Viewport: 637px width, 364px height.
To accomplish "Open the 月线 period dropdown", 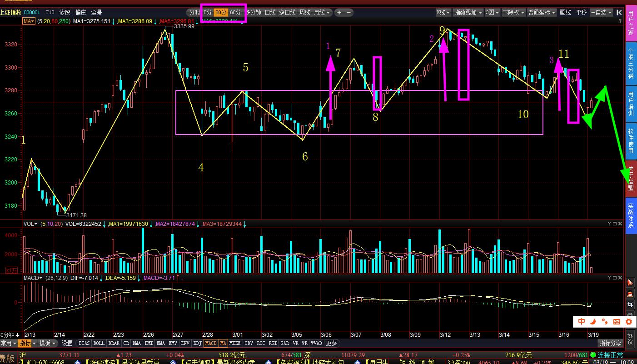I will [322, 13].
